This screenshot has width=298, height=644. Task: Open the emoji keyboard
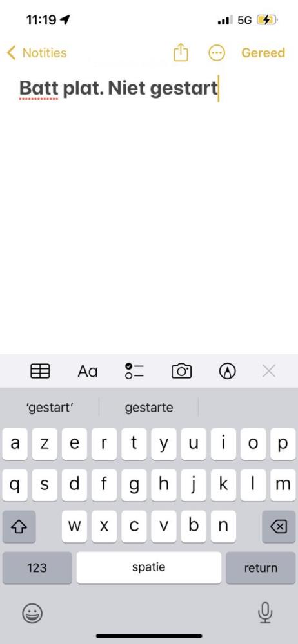tap(32, 614)
